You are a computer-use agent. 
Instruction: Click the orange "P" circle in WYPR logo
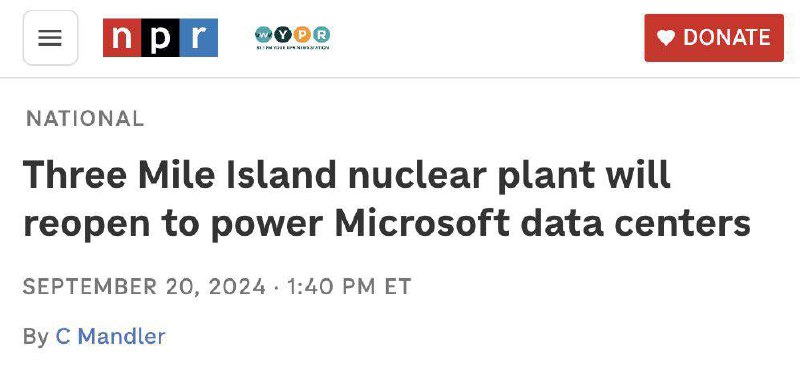[302, 35]
